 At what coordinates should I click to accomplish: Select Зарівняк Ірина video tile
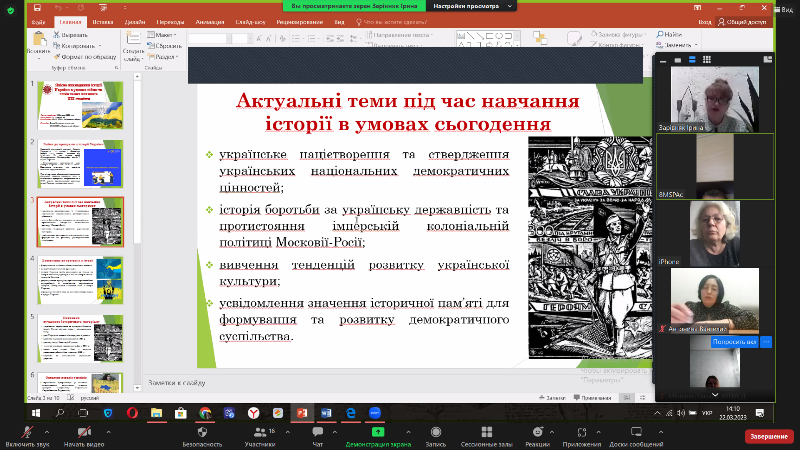coord(715,99)
